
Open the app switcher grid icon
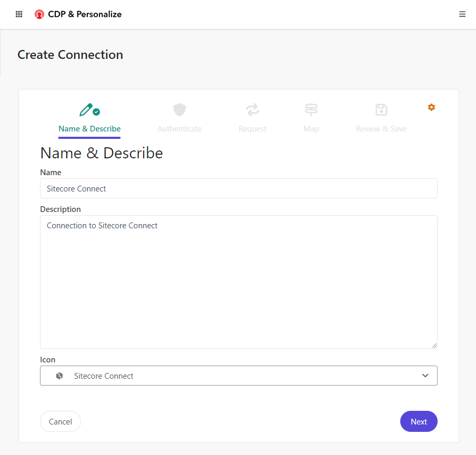[x=19, y=14]
